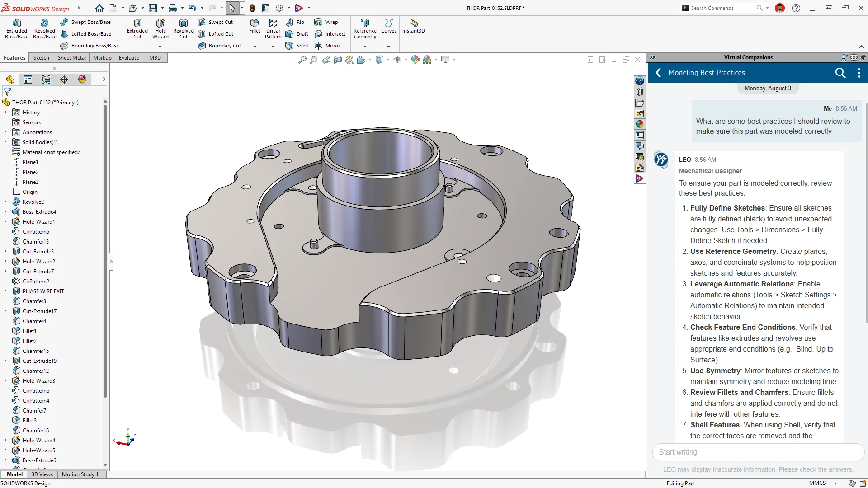Toggle the feature tree filter funnel

7,92
